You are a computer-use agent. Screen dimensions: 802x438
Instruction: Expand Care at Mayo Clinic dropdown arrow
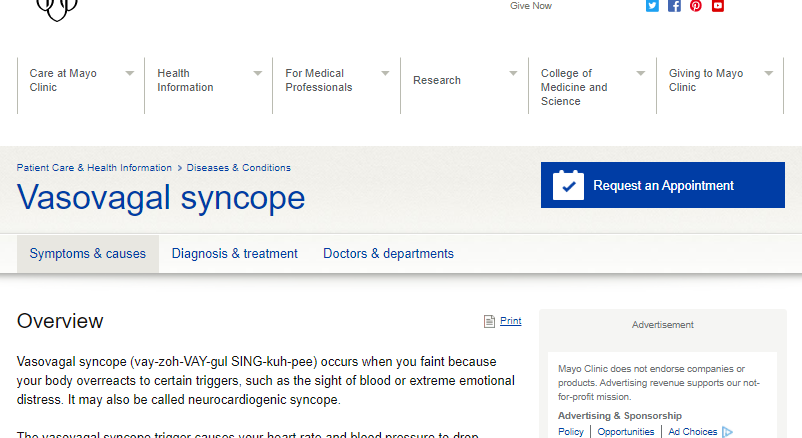[130, 73]
